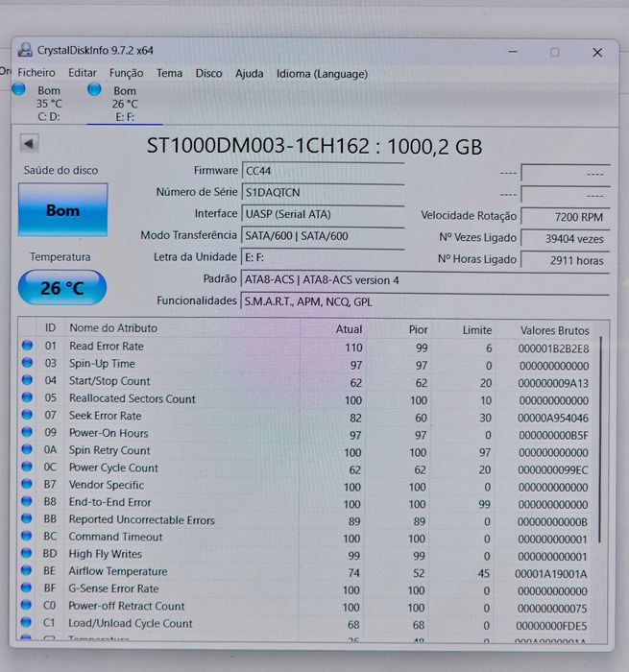The image size is (629, 672).
Task: Click the 26 °C temperature button
Action: click(x=62, y=288)
